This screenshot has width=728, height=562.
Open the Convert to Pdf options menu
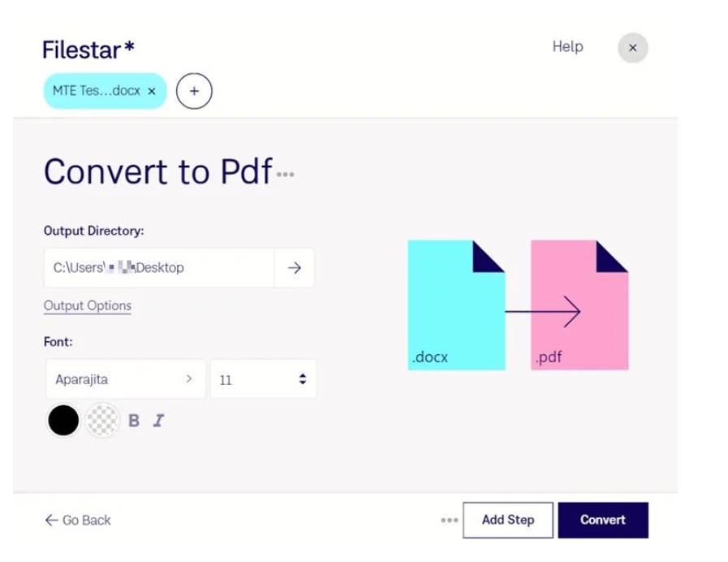(286, 173)
